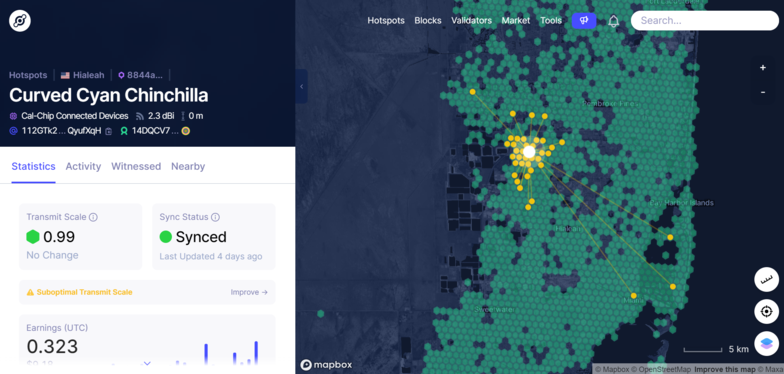784x374 pixels.
Task: Click the blue @ address icon
Action: [14, 131]
